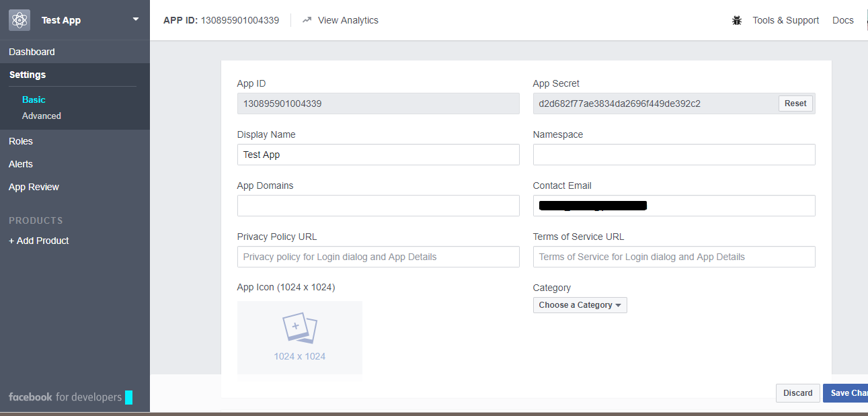Discard the changes
This screenshot has height=416, width=868.
click(798, 393)
